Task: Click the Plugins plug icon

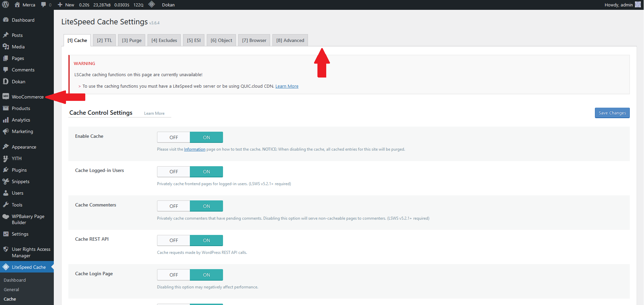Action: (x=6, y=170)
